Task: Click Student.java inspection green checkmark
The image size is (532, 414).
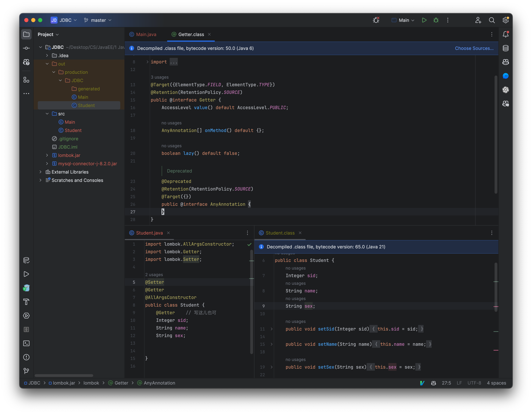Action: click(249, 245)
